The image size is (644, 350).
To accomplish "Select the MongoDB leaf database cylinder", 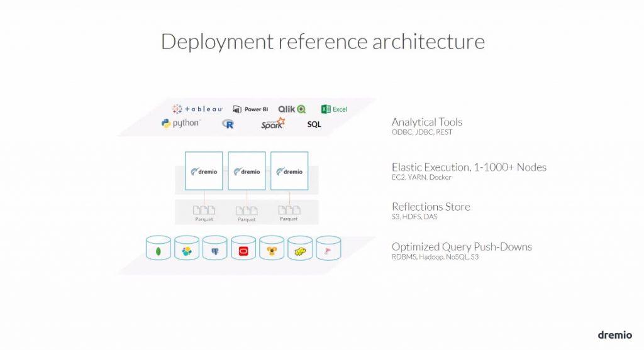I will (158, 249).
